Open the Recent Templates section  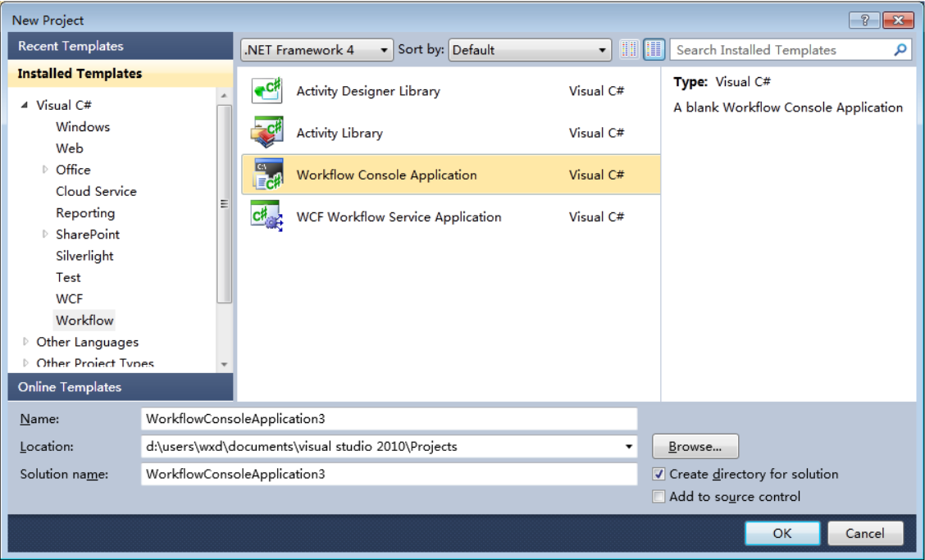(x=121, y=46)
